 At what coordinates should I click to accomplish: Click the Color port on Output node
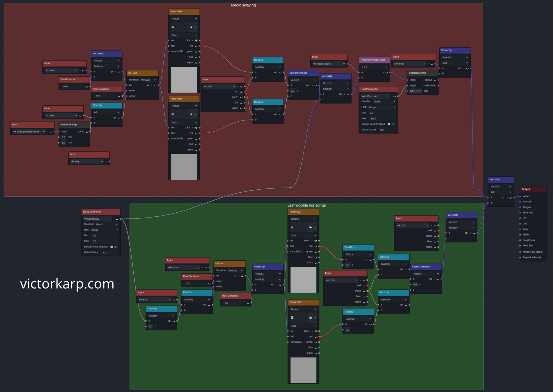(x=520, y=229)
